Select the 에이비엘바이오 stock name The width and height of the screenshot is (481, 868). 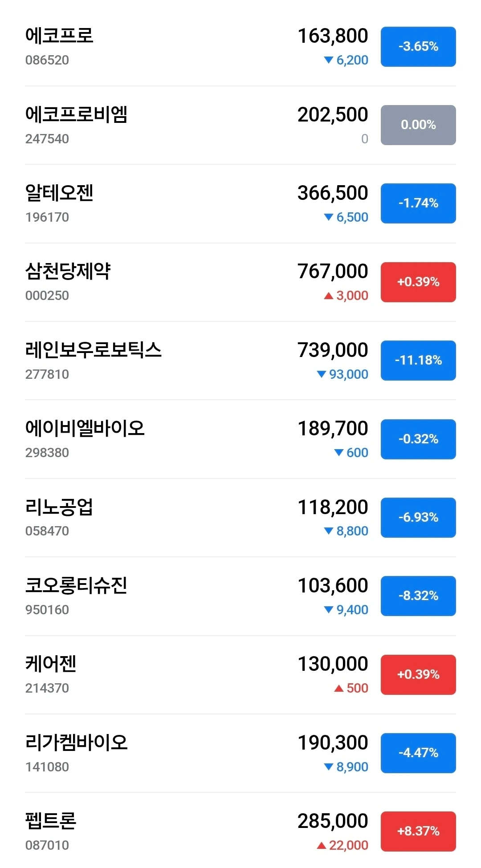pyautogui.click(x=85, y=428)
